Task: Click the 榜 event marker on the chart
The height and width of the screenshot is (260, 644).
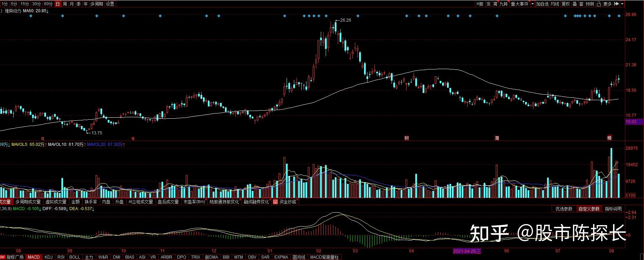Action: pos(609,138)
